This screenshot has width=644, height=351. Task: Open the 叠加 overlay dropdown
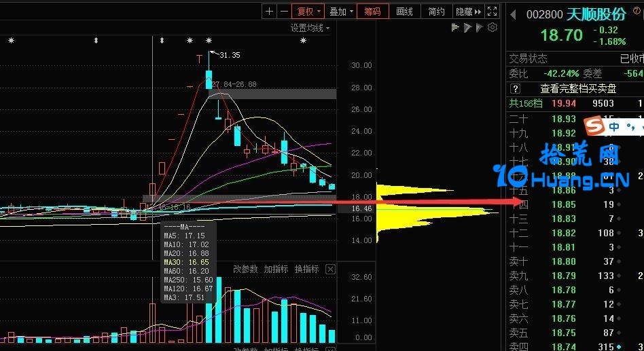click(x=341, y=12)
